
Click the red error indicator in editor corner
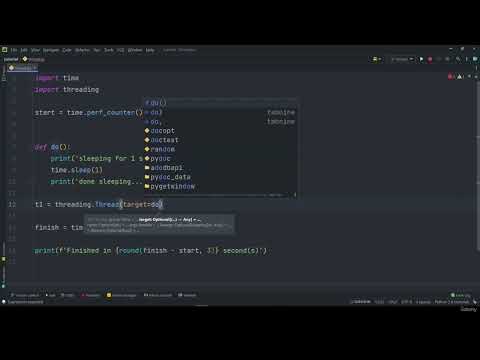[450, 77]
